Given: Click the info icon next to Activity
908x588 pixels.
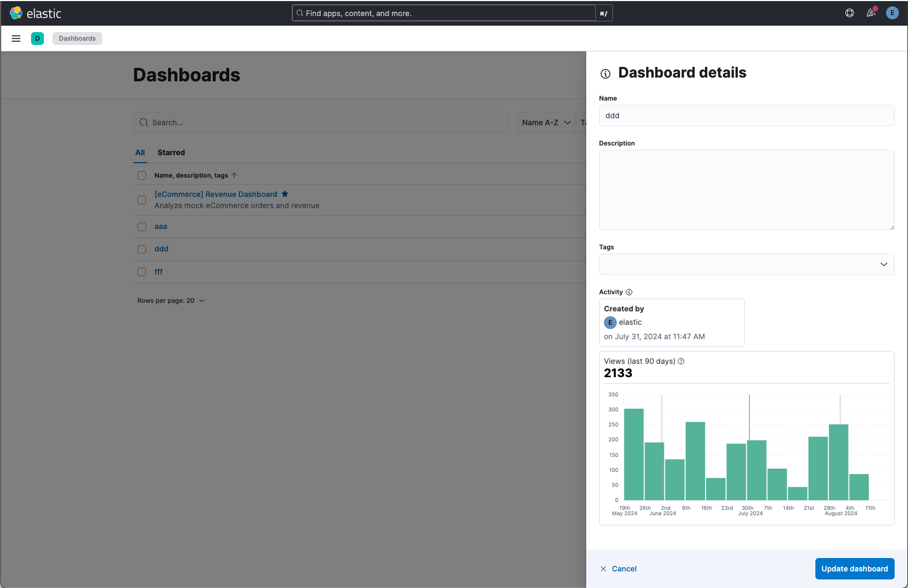Looking at the screenshot, I should click(x=629, y=292).
